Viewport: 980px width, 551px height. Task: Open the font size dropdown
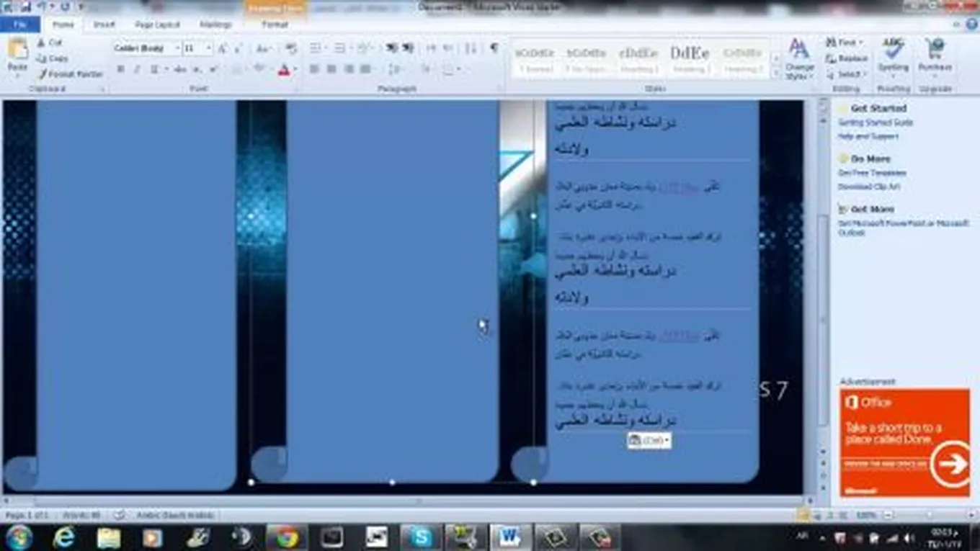[209, 48]
